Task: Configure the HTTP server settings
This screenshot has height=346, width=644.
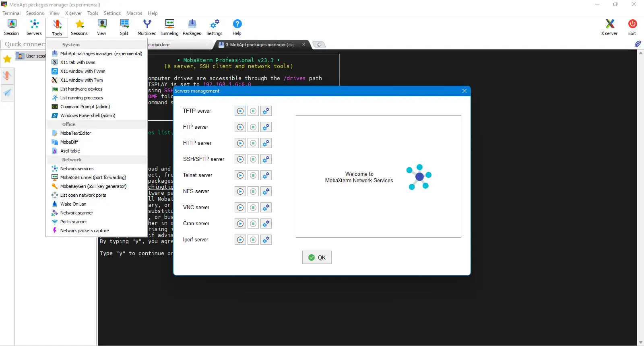Action: pos(266,143)
